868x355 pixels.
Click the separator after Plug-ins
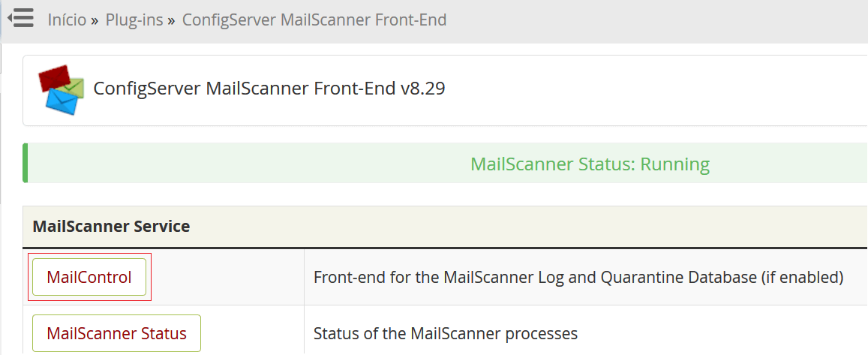pos(172,21)
